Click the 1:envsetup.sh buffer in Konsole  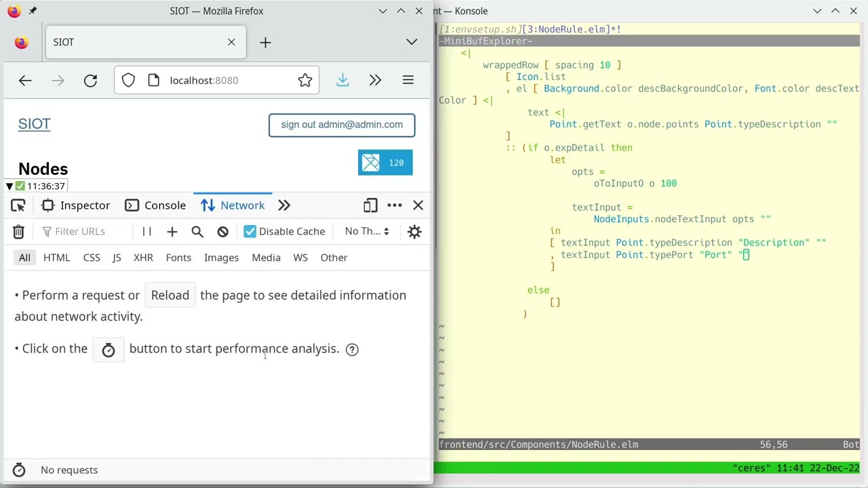pyautogui.click(x=480, y=29)
